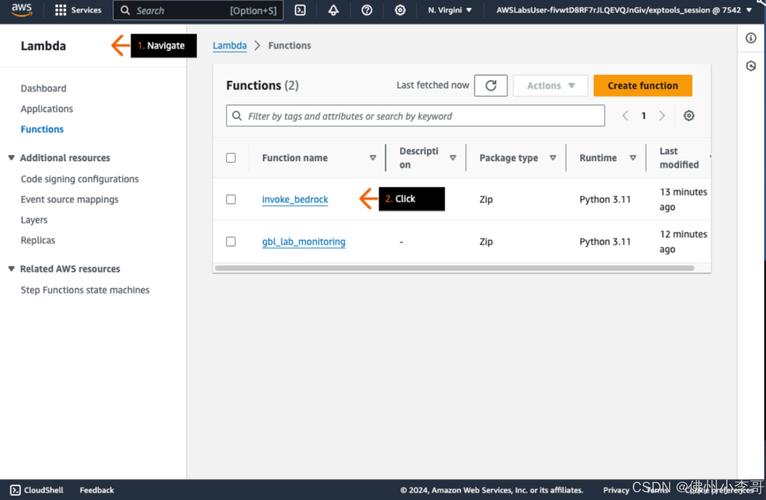
Task: Click Zip in gbl_lab_monitoring row
Action: [x=486, y=241]
